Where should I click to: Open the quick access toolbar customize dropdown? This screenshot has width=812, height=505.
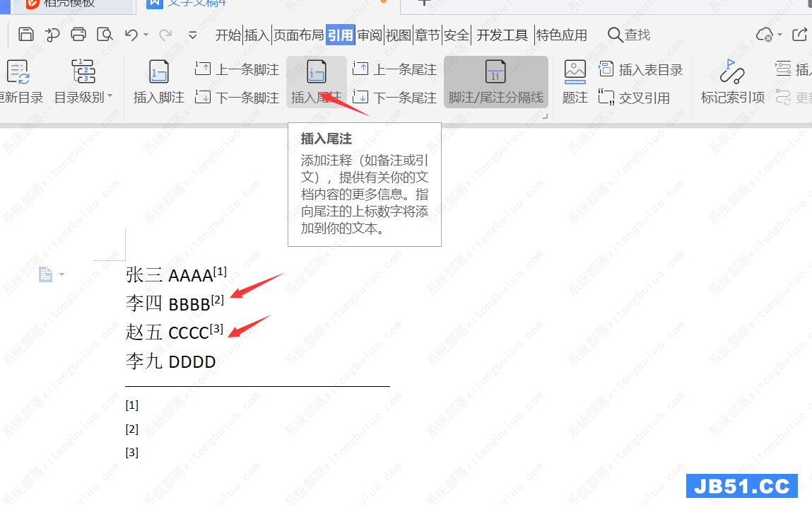pyautogui.click(x=192, y=35)
